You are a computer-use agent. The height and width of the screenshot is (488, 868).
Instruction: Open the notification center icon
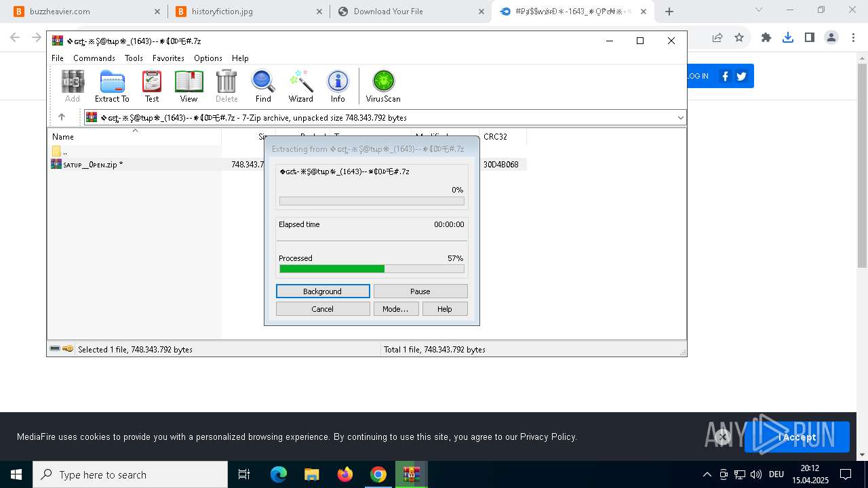click(846, 474)
